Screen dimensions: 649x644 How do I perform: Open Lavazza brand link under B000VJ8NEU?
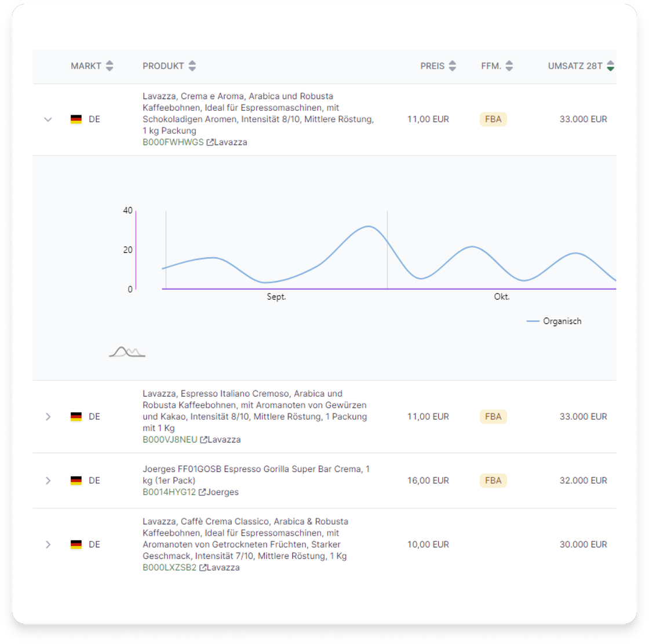point(224,440)
